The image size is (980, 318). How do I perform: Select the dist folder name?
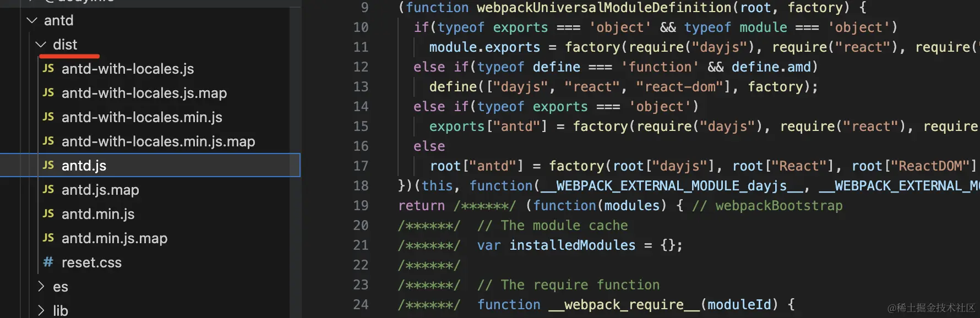click(x=65, y=45)
